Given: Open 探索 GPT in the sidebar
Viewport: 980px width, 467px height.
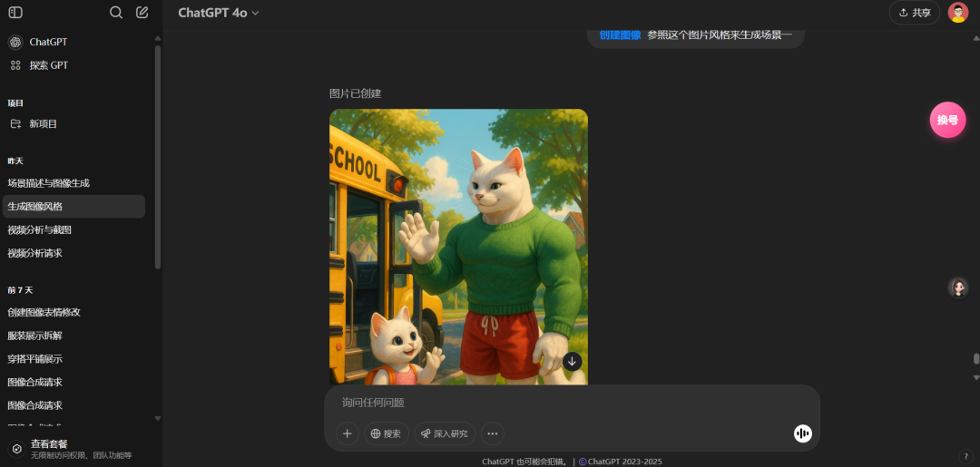Looking at the screenshot, I should [x=73, y=65].
